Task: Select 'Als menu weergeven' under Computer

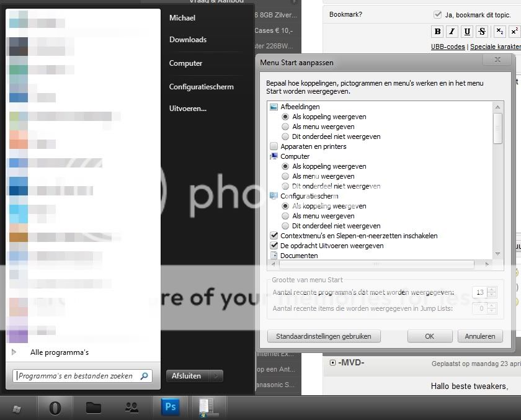Action: (285, 176)
